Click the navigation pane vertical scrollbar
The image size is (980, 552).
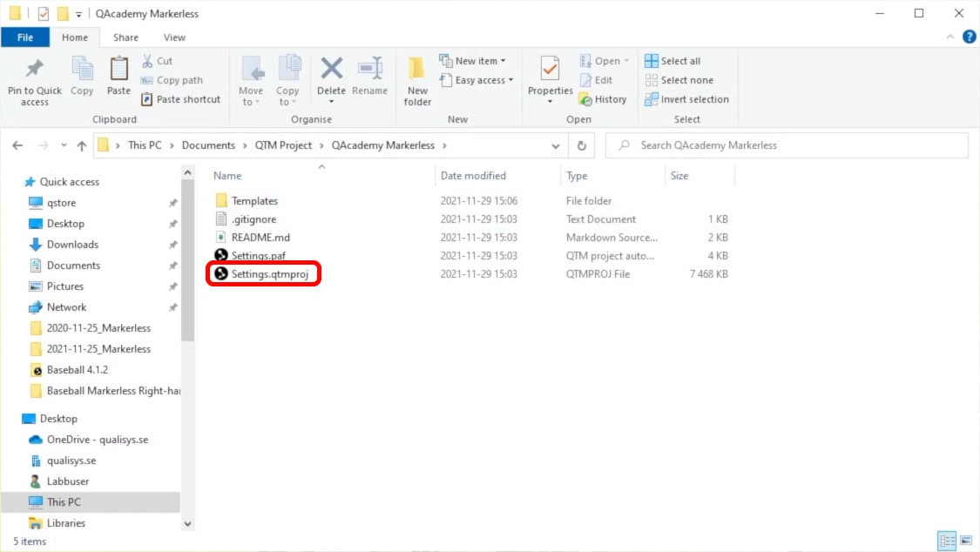point(187,261)
